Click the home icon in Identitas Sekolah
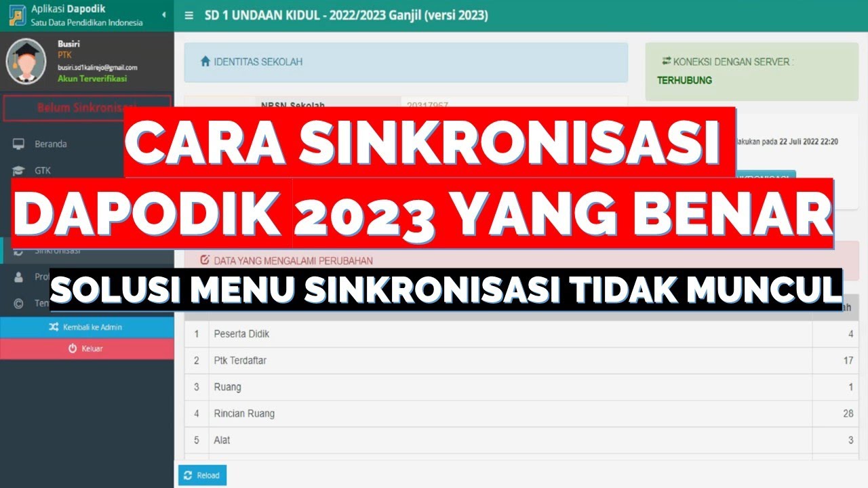868x488 pixels. pyautogui.click(x=205, y=62)
